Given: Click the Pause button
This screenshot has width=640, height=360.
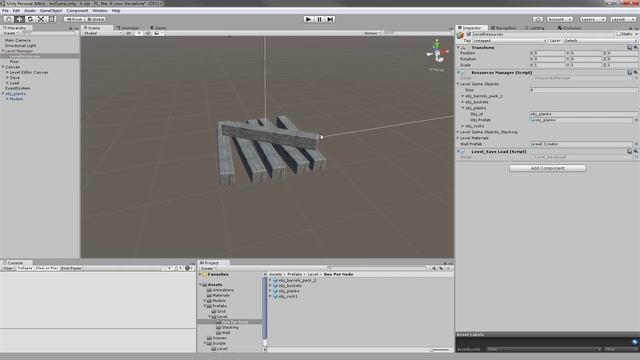Looking at the screenshot, I should (x=320, y=19).
